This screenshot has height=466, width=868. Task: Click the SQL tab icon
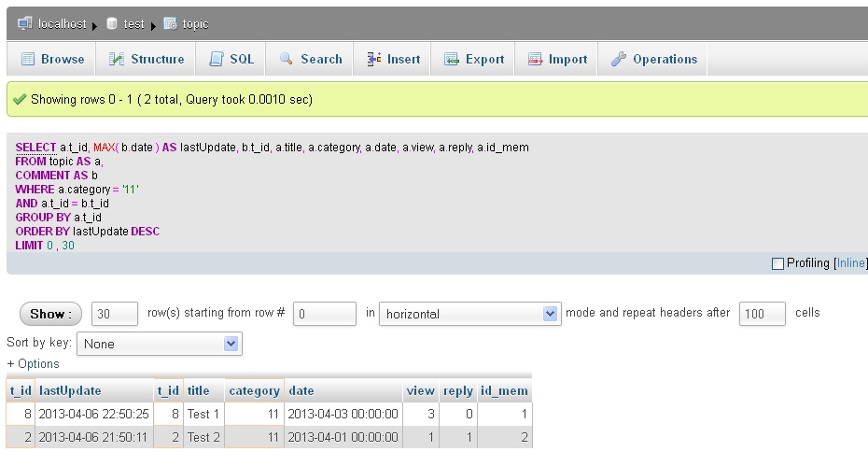coord(217,59)
